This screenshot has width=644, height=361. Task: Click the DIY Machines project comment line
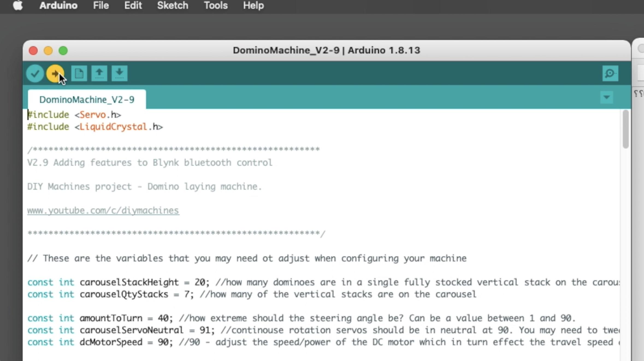(x=144, y=187)
